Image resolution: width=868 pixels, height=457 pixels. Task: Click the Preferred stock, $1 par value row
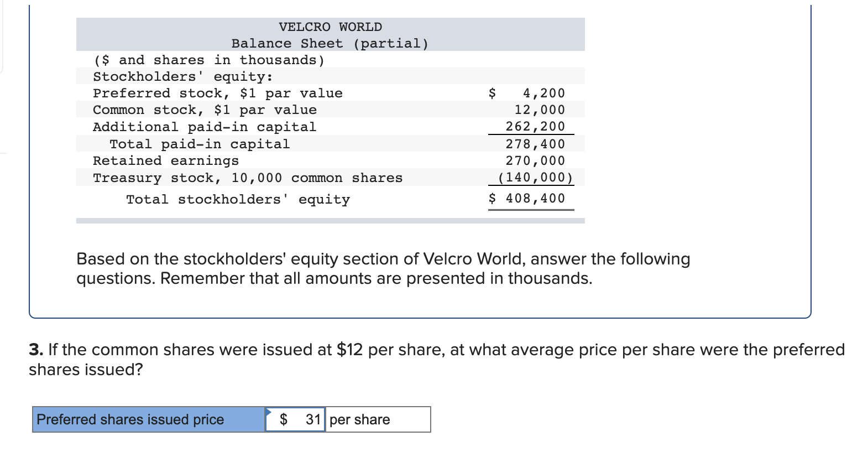coord(218,93)
